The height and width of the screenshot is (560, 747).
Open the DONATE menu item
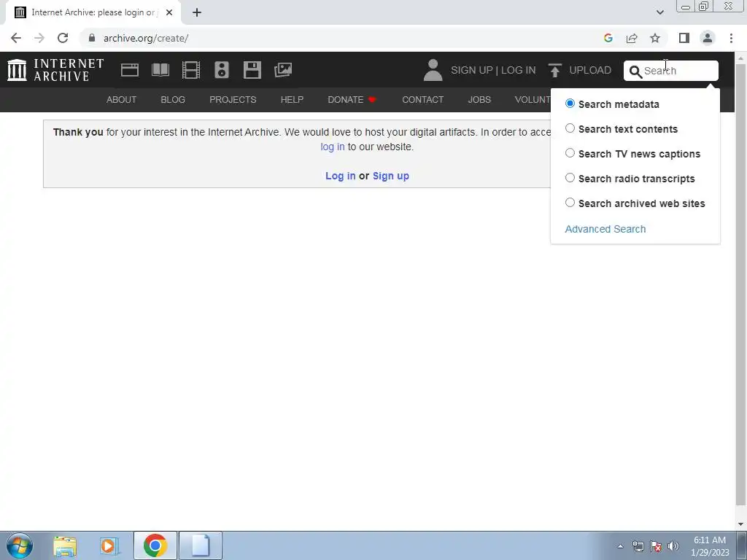click(x=352, y=99)
